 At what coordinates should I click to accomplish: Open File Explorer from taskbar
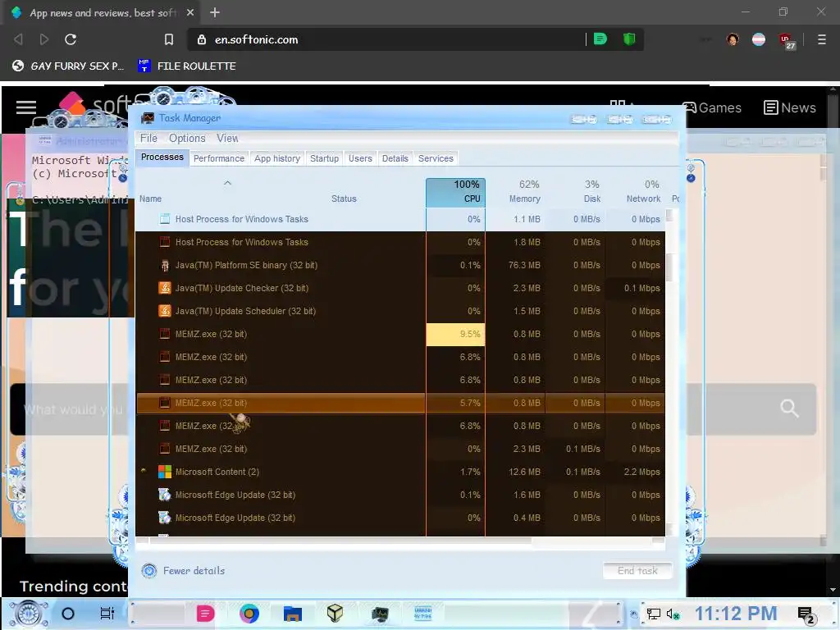(x=293, y=614)
